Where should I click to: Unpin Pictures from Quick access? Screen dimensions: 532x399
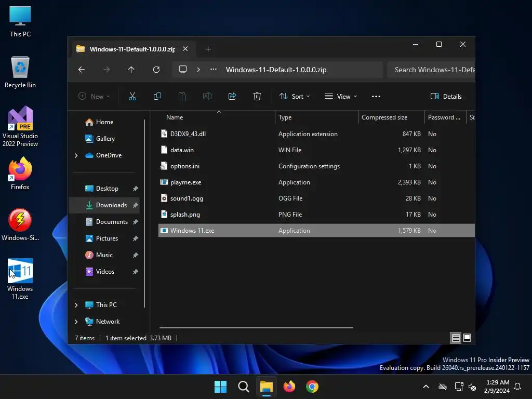pos(135,238)
